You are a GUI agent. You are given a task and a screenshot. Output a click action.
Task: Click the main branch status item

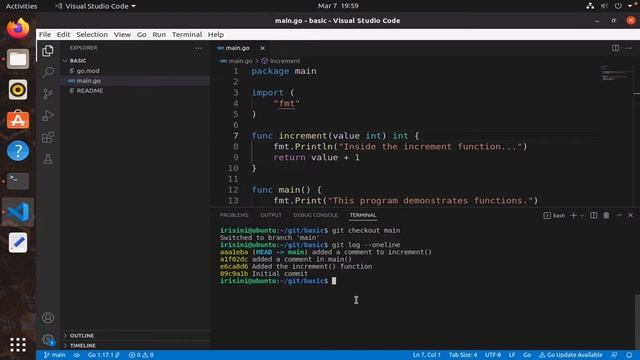(x=54, y=355)
